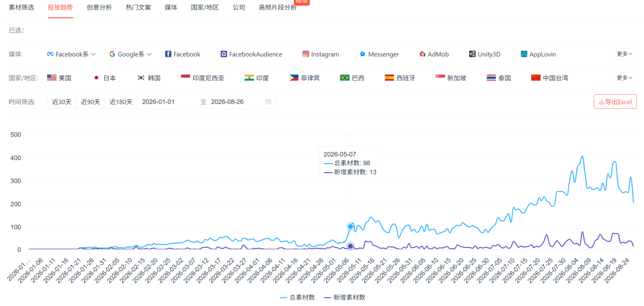Open the 高频片段分析 tab
Image resolution: width=644 pixels, height=306 pixels.
[x=278, y=7]
